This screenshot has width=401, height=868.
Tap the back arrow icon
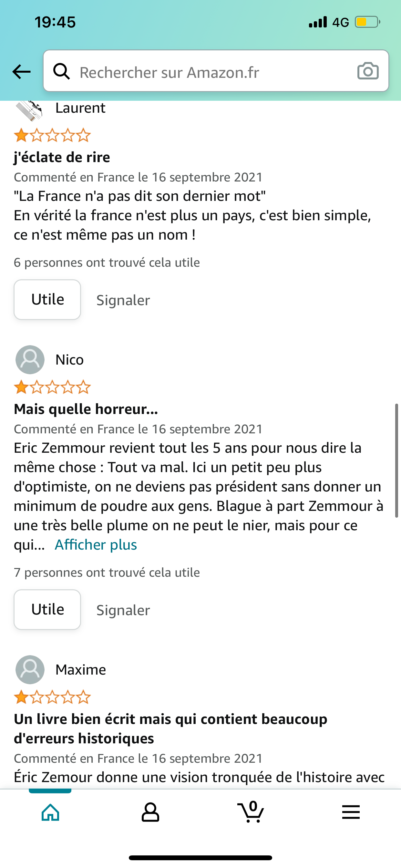pos(21,72)
